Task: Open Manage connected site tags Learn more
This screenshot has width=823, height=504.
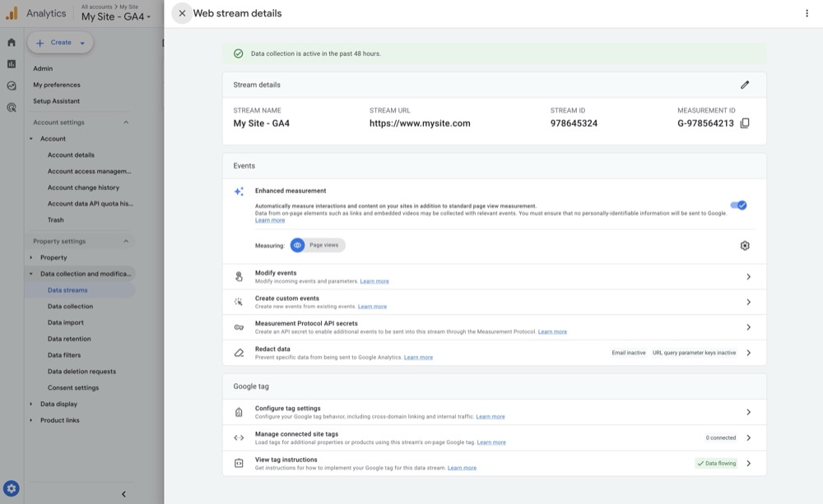Action: coord(491,442)
